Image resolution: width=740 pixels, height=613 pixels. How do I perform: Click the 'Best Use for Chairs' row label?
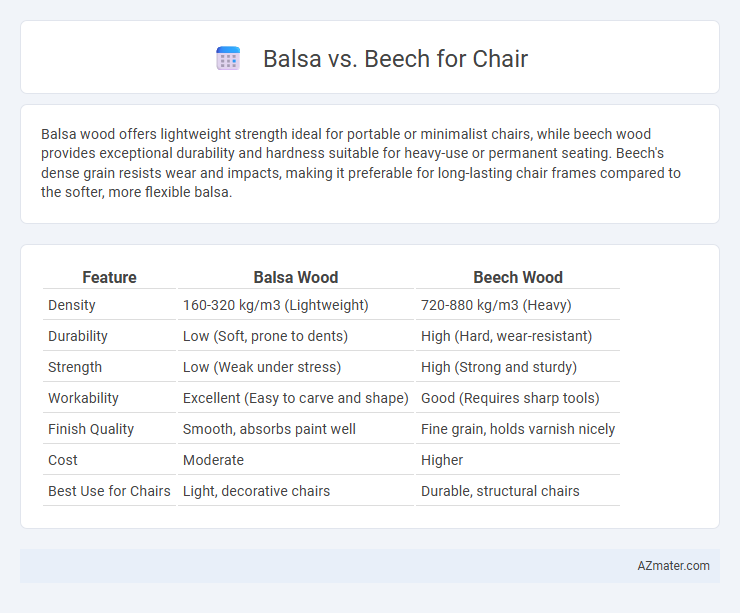109,491
